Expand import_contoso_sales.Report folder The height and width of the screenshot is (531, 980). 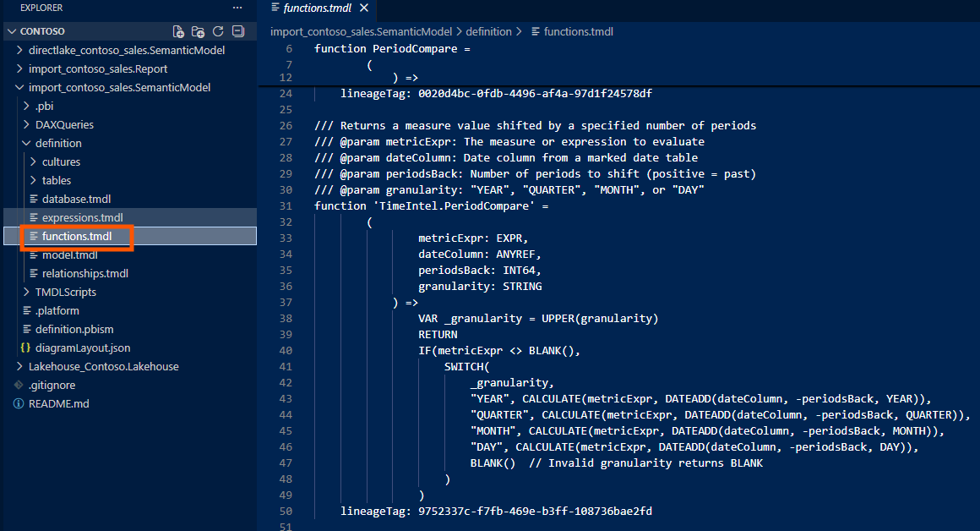[19, 68]
